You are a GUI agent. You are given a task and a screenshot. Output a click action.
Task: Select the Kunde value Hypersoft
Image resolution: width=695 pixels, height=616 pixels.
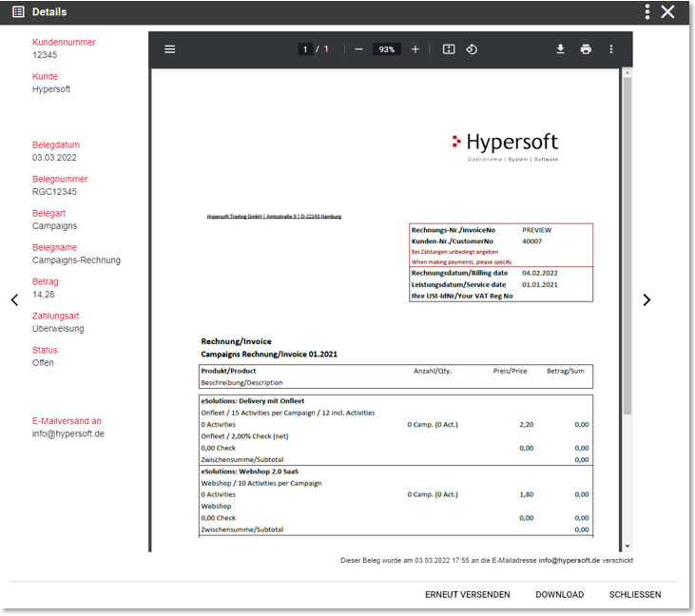(x=51, y=89)
